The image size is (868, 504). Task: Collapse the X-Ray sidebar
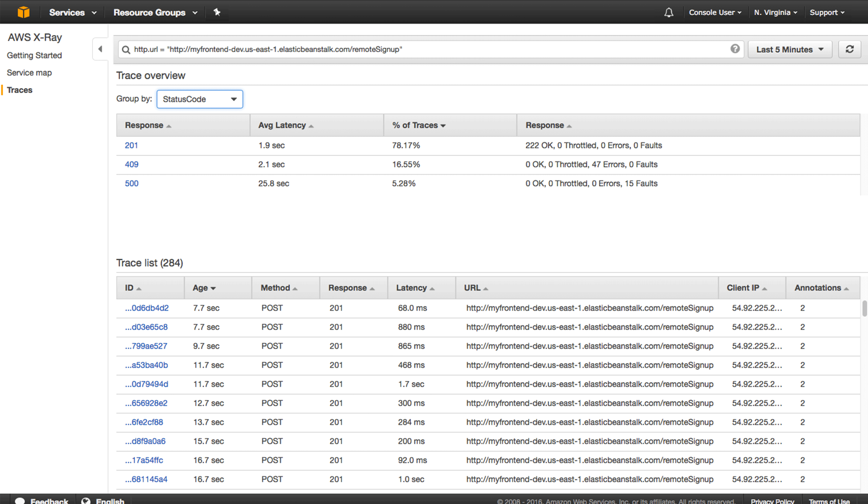click(x=100, y=49)
